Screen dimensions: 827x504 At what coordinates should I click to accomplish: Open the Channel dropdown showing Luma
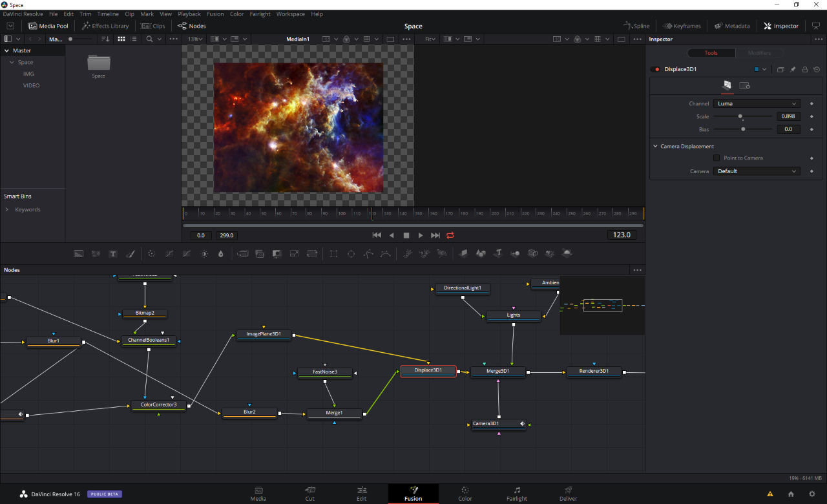757,103
